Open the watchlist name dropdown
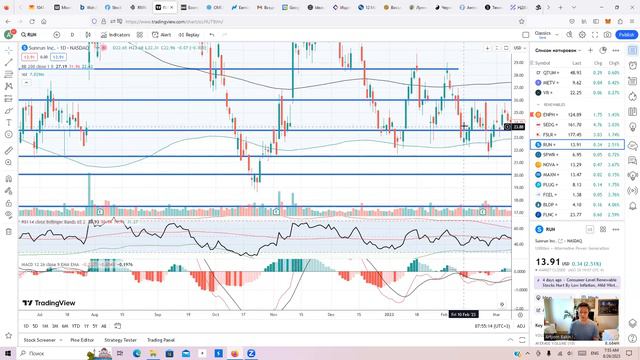 point(558,50)
